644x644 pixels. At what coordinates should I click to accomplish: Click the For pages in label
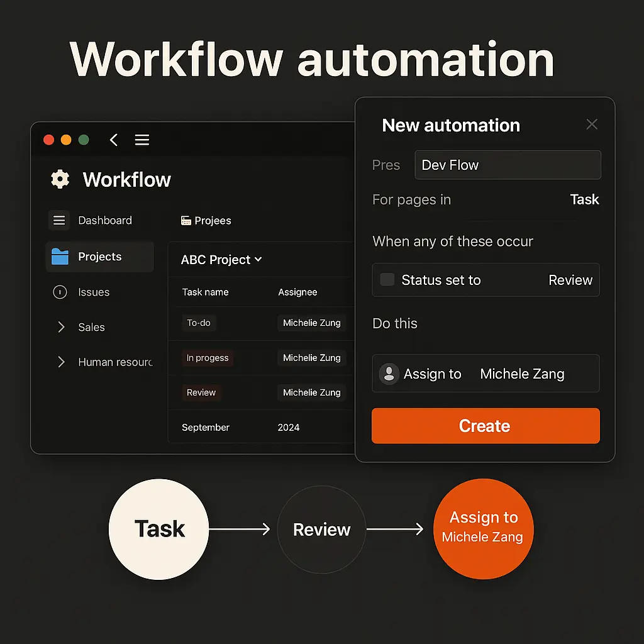click(x=411, y=199)
